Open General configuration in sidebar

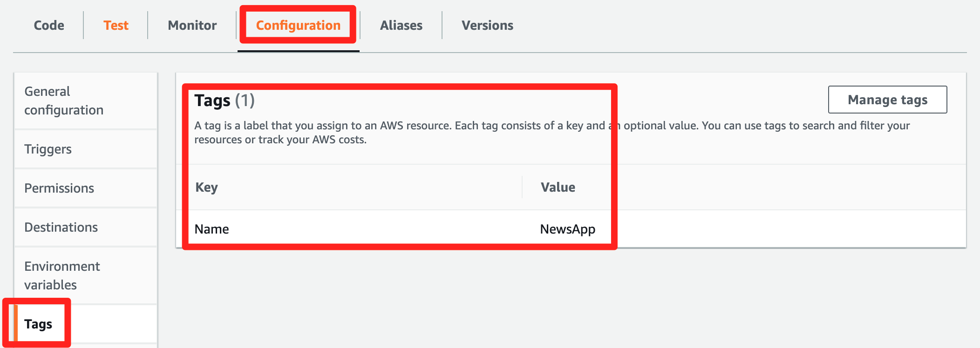(86, 100)
